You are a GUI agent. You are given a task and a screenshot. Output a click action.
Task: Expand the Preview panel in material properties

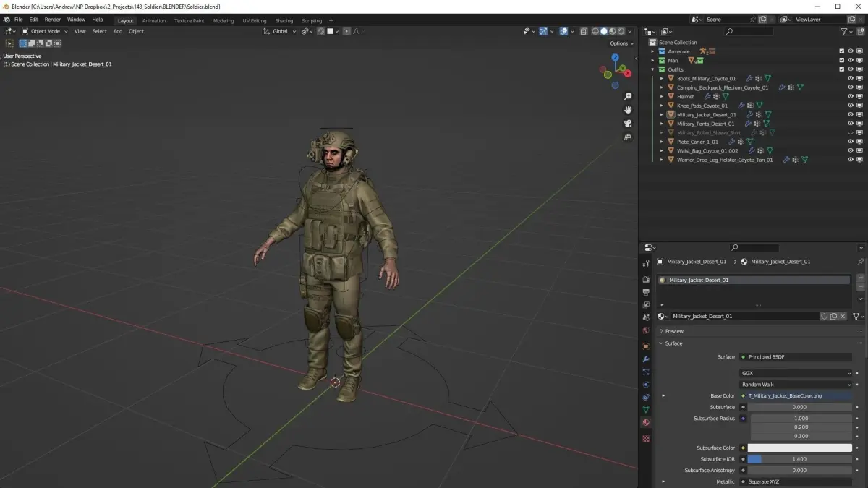(x=673, y=331)
